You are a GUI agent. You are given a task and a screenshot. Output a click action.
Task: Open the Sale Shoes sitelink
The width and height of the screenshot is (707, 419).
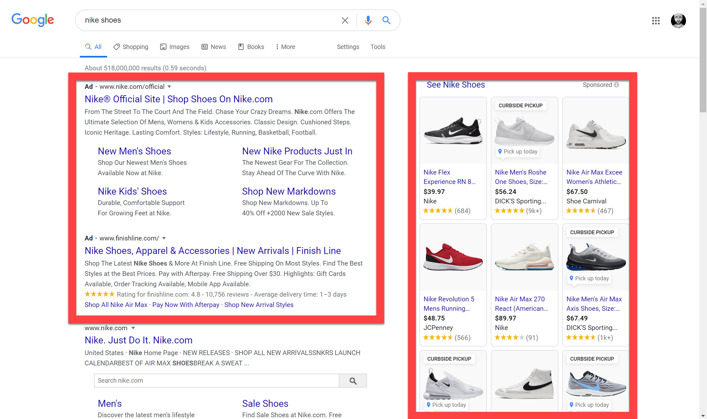pos(265,404)
